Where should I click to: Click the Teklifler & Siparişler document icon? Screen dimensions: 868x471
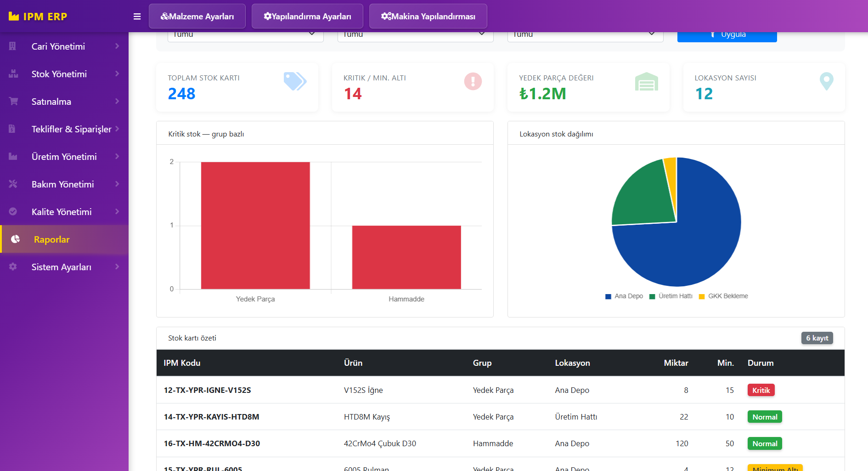coord(12,129)
